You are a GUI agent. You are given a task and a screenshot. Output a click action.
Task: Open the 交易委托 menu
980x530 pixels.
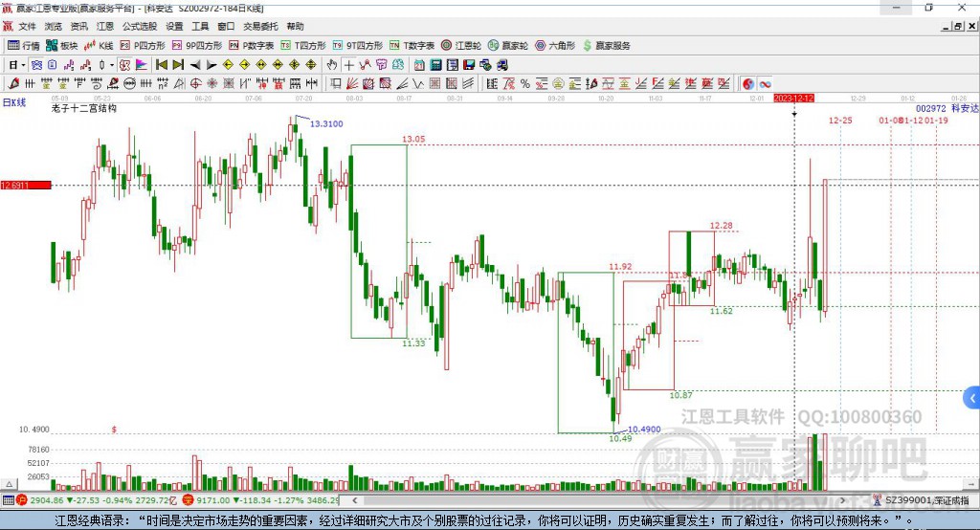[260, 26]
